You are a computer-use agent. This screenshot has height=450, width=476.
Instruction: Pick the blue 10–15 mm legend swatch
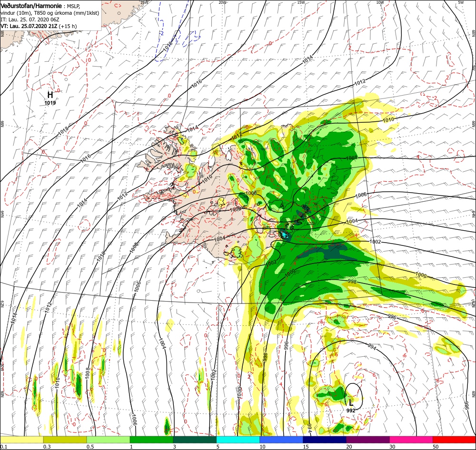coord(281,440)
